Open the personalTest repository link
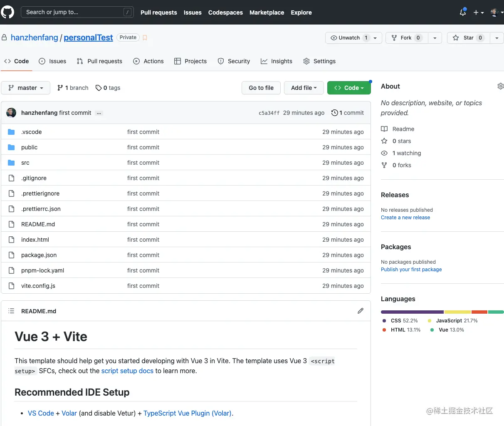Image resolution: width=504 pixels, height=426 pixels. click(88, 37)
